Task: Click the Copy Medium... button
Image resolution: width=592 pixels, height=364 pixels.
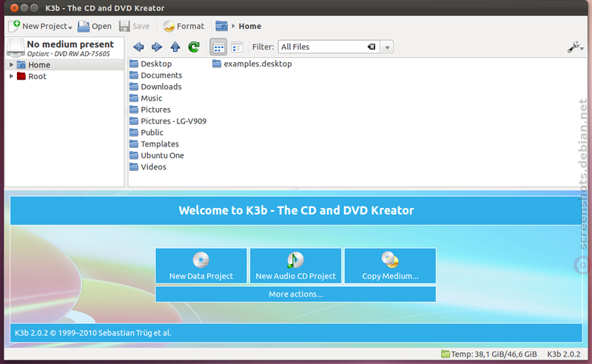Action: point(390,266)
